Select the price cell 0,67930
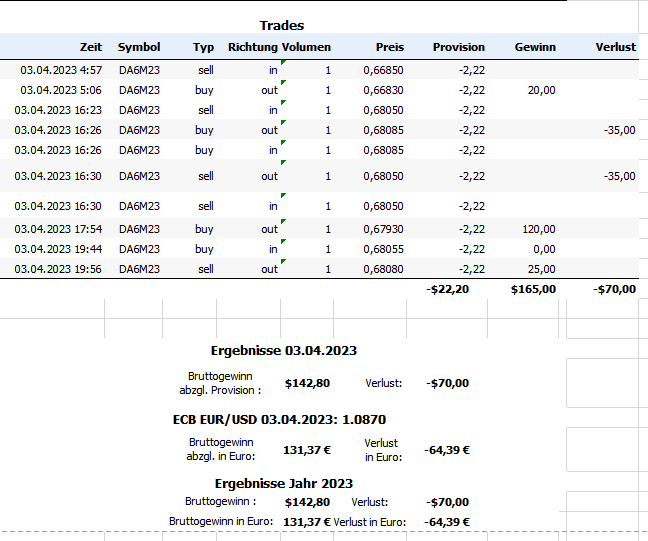The width and height of the screenshot is (648, 541). coord(384,229)
